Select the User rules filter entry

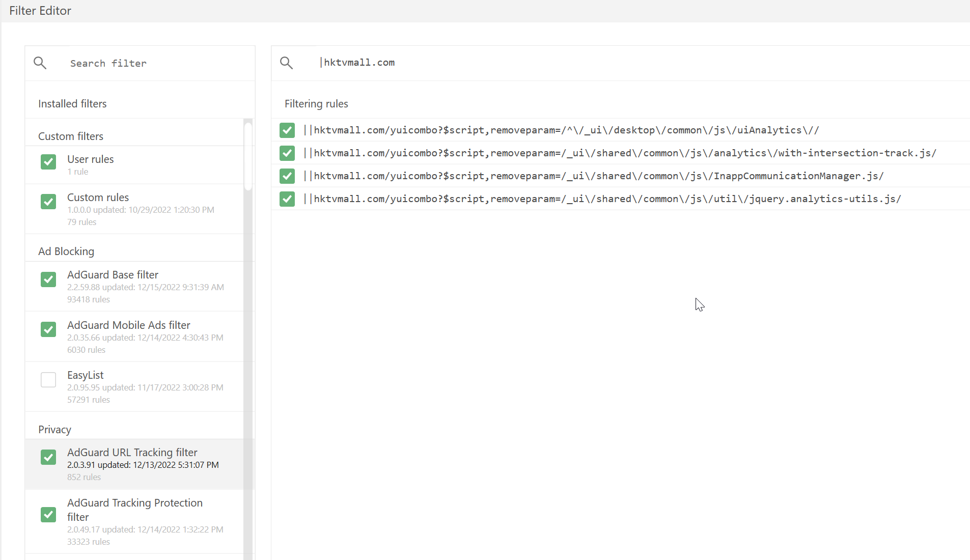click(134, 165)
